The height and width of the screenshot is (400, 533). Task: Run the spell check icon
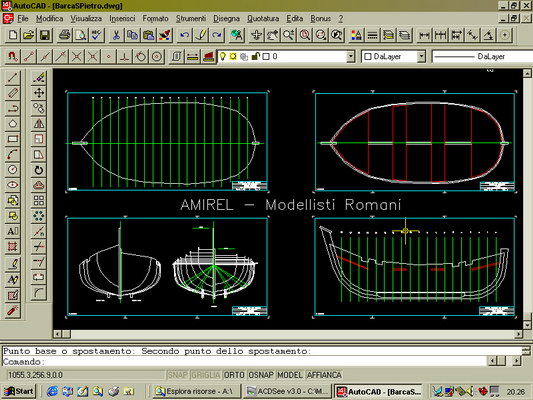coord(96,35)
